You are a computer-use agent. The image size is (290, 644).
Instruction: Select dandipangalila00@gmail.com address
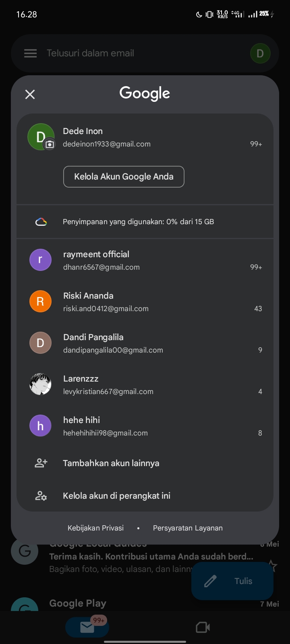[x=113, y=350]
